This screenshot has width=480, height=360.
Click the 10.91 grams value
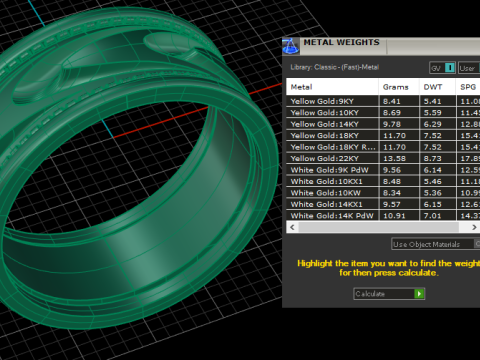(394, 216)
